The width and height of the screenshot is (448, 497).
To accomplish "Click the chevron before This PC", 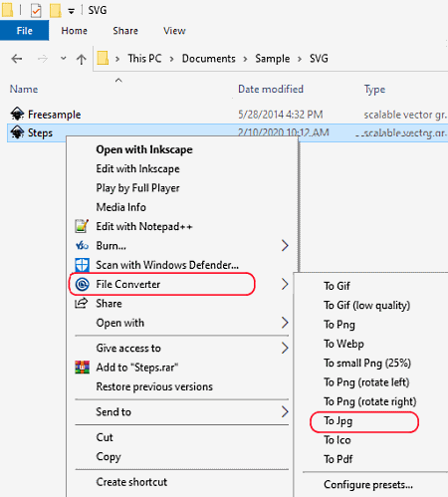I will 117,59.
